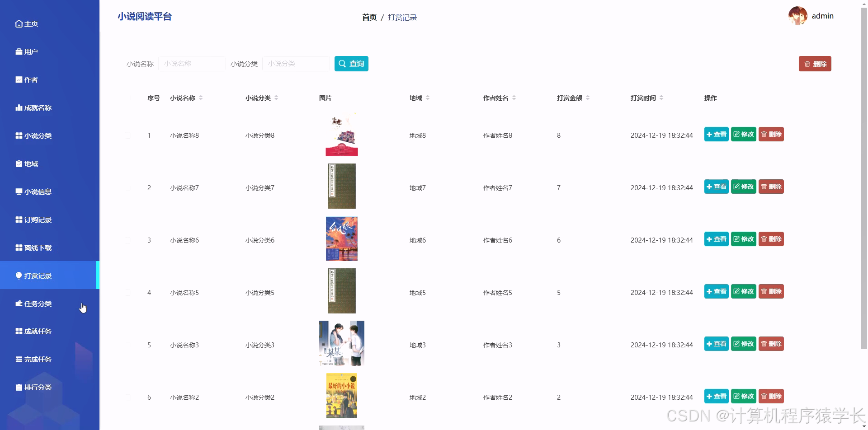Open 小说信息 sidebar entry
Viewport: 868px width, 430px height.
pos(50,192)
